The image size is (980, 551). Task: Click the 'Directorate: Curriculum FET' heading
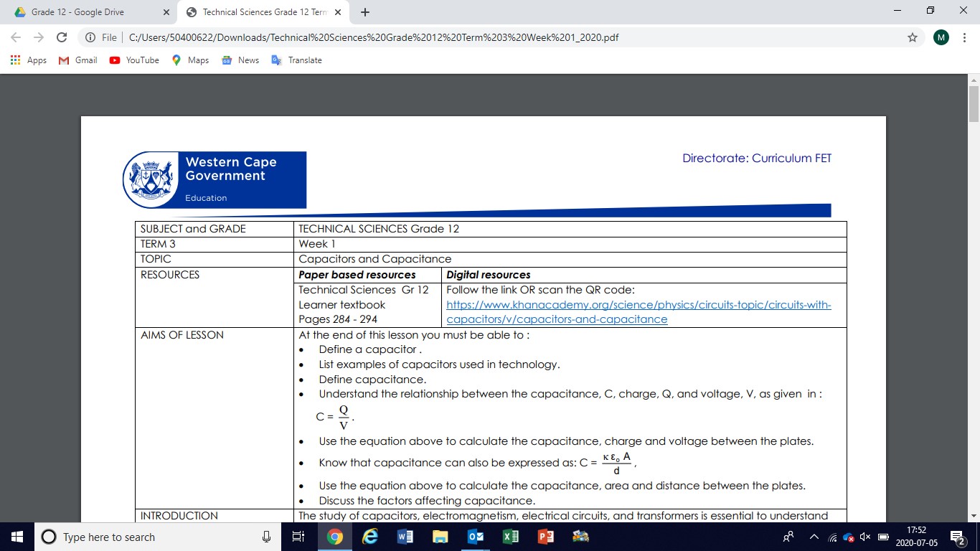(757, 159)
